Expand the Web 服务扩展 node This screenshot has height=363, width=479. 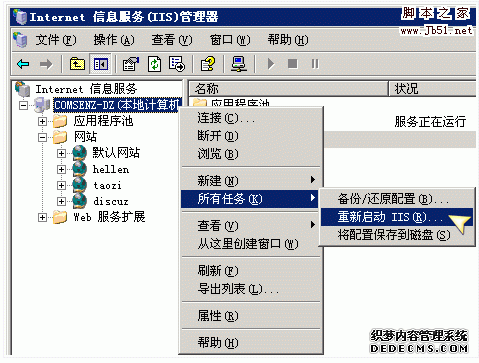(42, 218)
